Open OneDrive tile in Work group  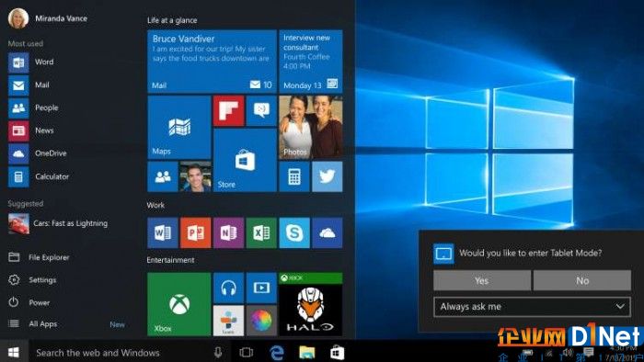pos(327,232)
